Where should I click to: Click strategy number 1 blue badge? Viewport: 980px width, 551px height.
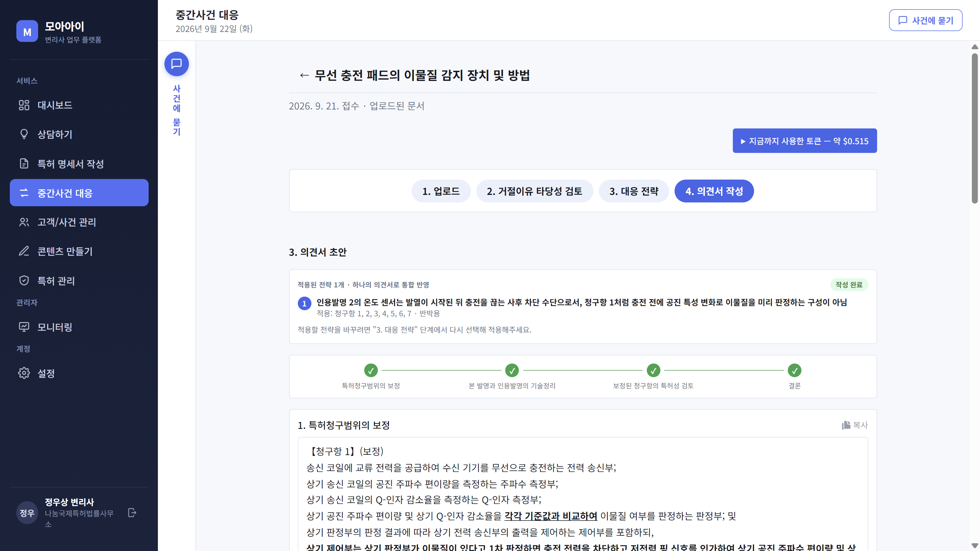[304, 303]
